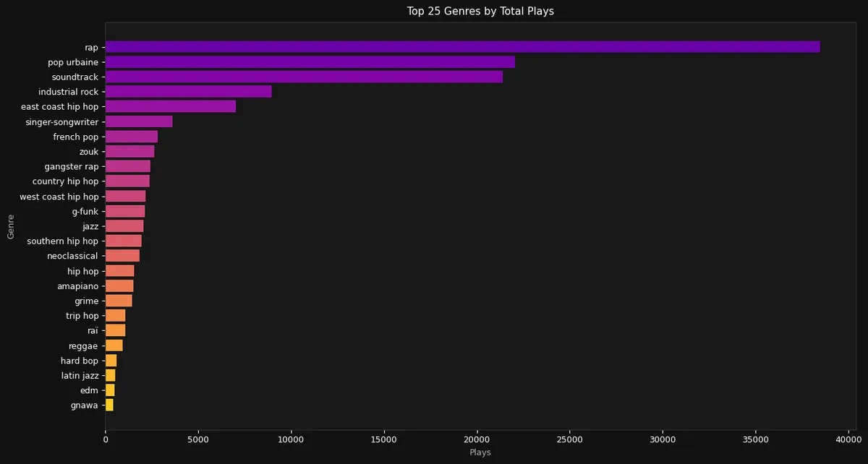
Task: Select the hard bop bar
Action: click(x=110, y=360)
